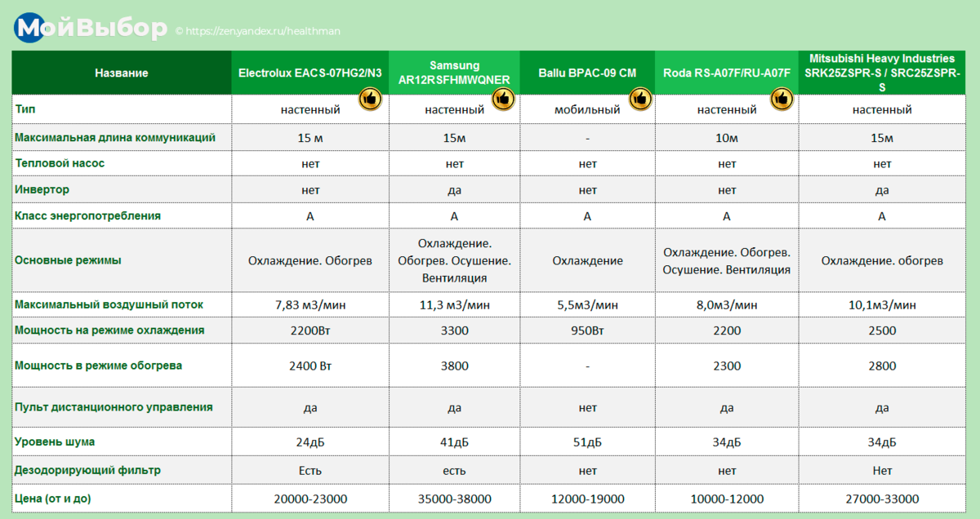The image size is (980, 519).
Task: Click the 11,3 м3/мин airflow cell
Action: (x=454, y=304)
